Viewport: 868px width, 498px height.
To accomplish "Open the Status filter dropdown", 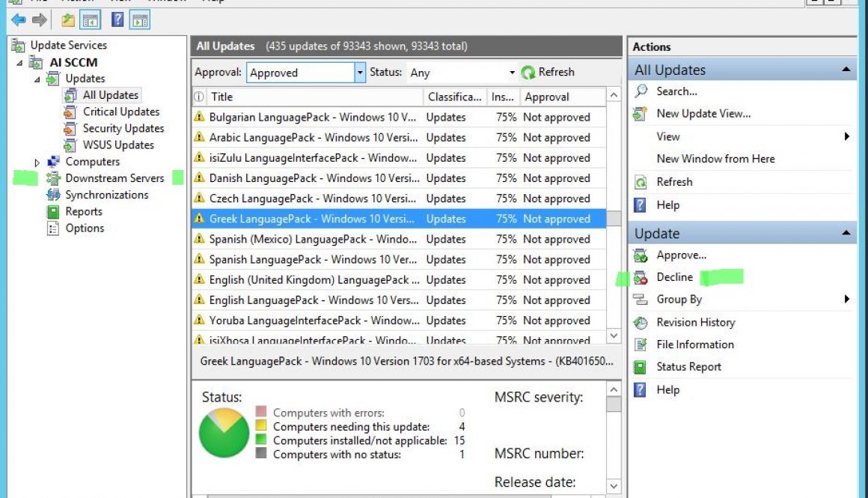I will pyautogui.click(x=513, y=73).
